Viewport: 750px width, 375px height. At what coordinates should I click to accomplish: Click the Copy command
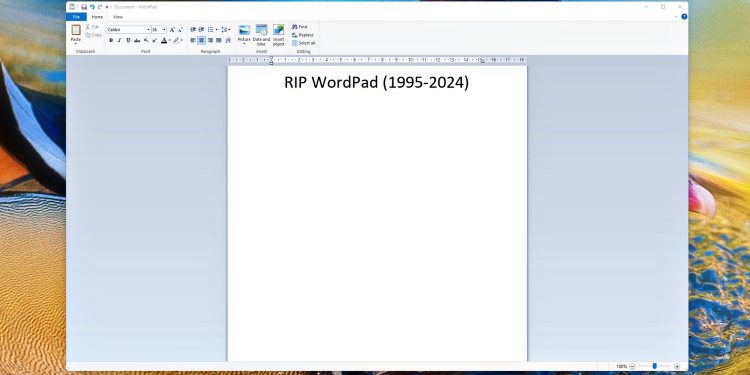pyautogui.click(x=93, y=35)
